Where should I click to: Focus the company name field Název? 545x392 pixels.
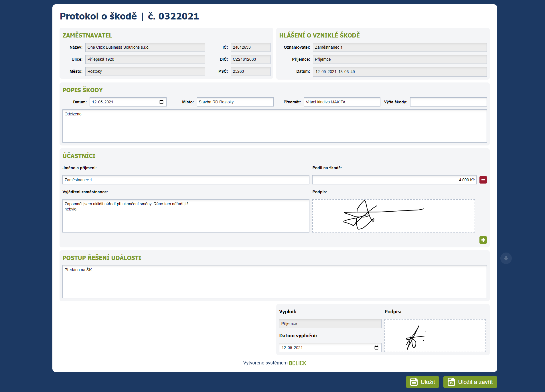point(145,47)
